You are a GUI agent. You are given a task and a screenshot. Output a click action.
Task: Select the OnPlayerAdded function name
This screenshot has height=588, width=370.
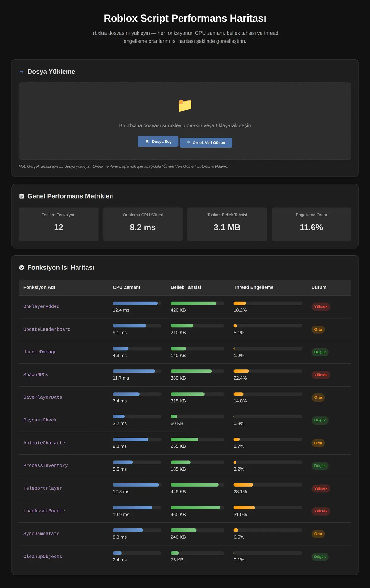41,306
